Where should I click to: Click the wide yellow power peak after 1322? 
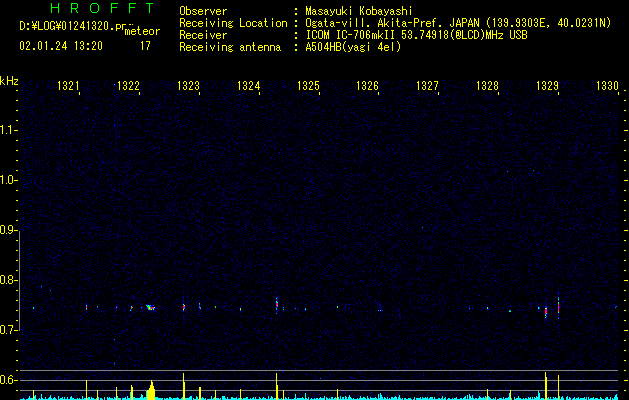point(151,390)
